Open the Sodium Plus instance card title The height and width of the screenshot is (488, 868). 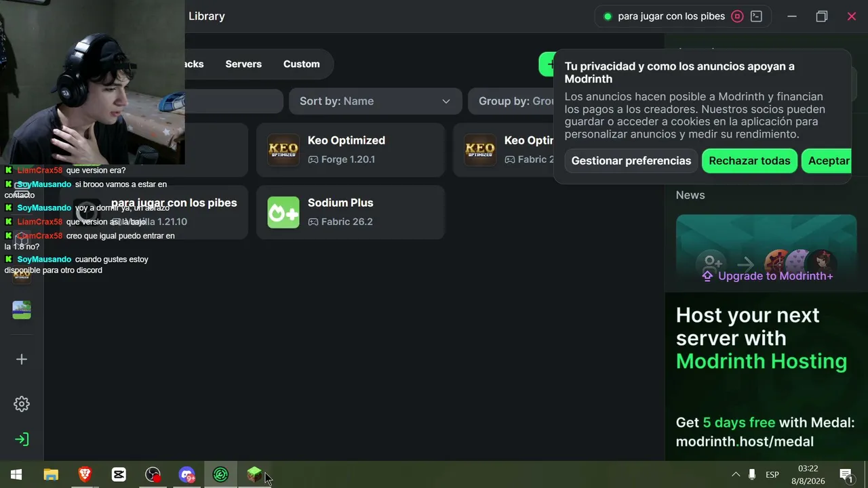(x=340, y=203)
